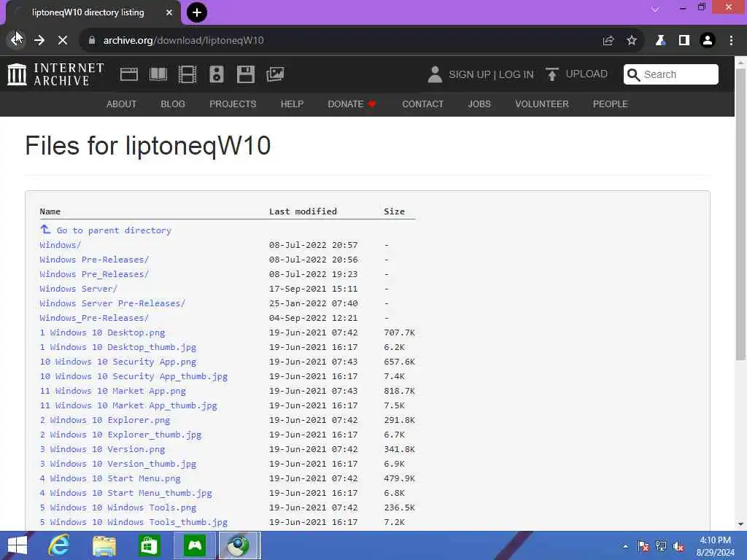Open 2 Windows 10 Explorer.png file
Screen dimensions: 747x560
coord(105,420)
